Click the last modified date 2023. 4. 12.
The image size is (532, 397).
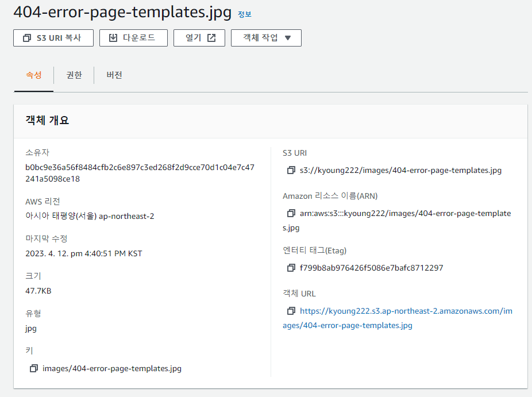pyautogui.click(x=47, y=254)
